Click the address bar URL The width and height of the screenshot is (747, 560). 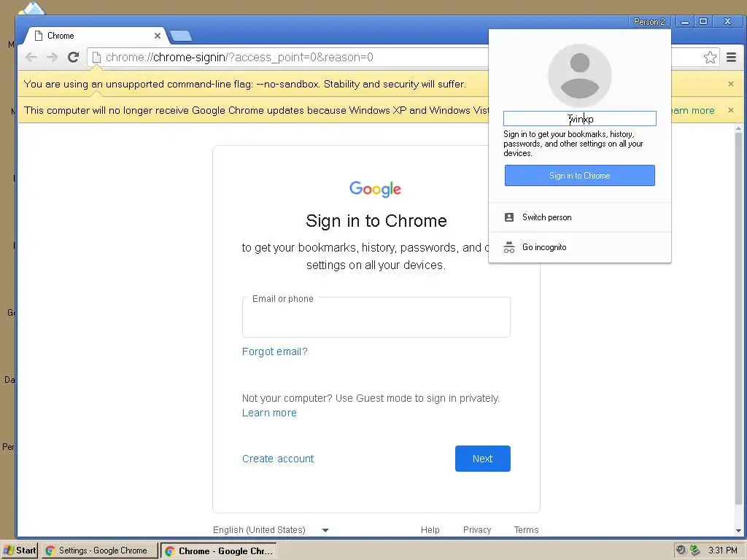pos(239,57)
